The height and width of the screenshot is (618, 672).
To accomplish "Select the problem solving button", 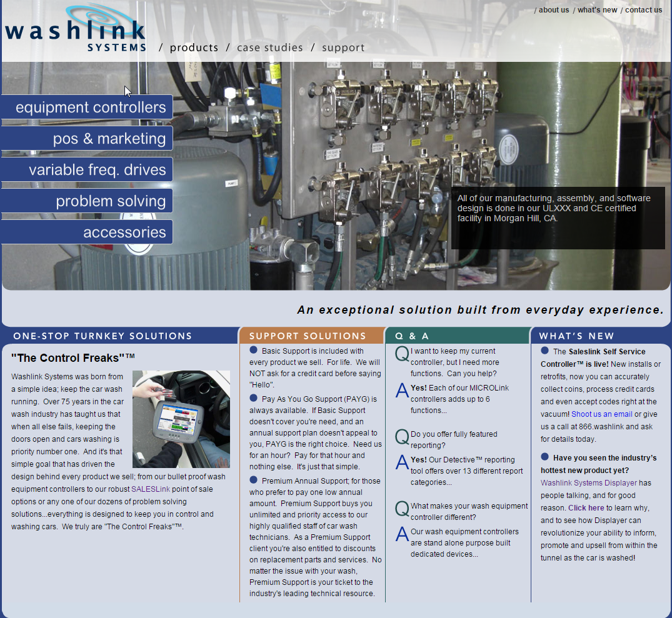I will pyautogui.click(x=87, y=201).
